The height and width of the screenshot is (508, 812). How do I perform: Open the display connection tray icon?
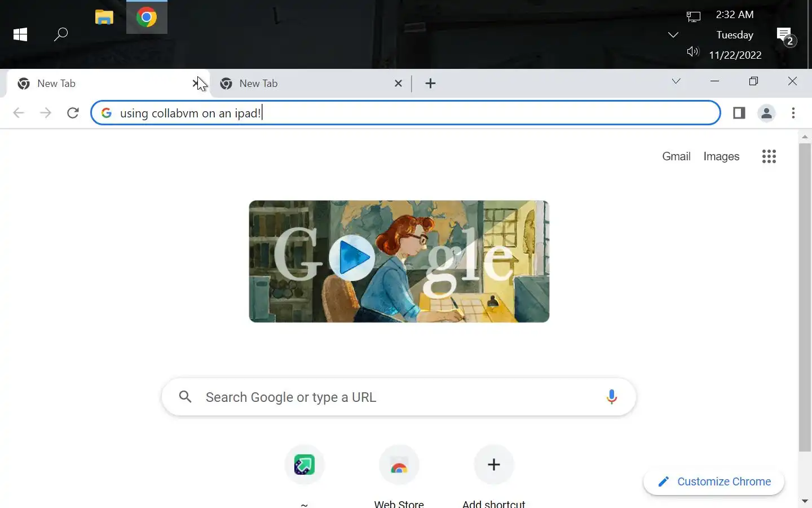(x=694, y=17)
